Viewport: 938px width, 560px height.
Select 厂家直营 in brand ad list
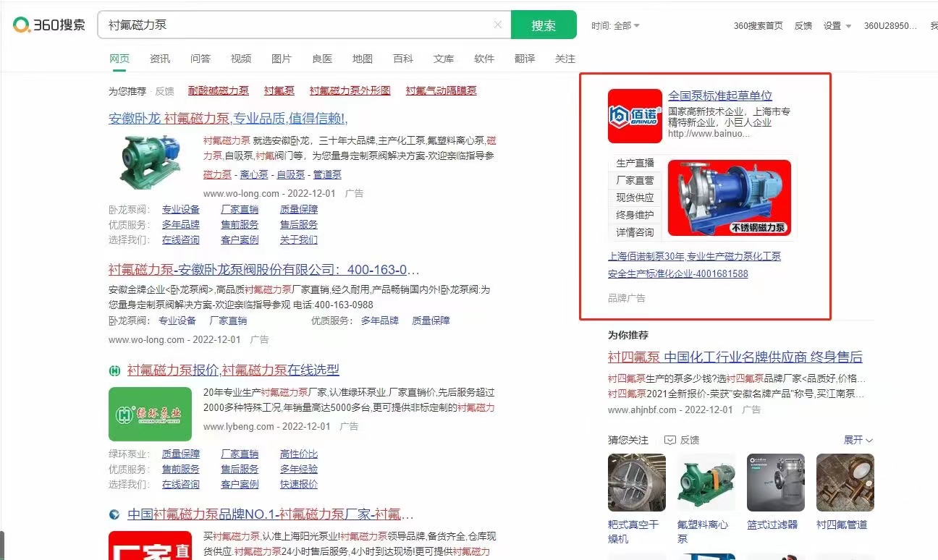pos(635,180)
